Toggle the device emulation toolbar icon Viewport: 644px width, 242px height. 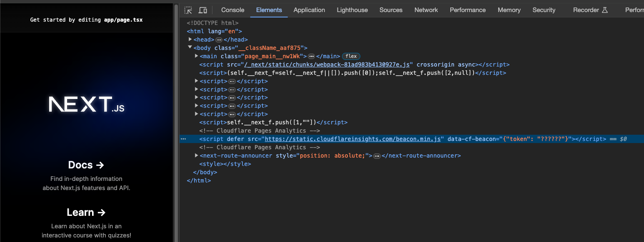pyautogui.click(x=202, y=10)
